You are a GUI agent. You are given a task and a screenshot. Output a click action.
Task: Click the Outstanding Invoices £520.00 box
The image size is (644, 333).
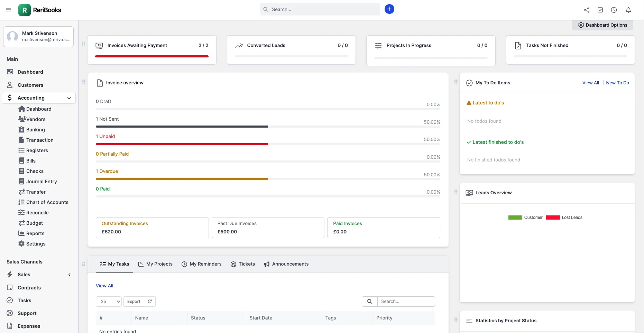(152, 228)
